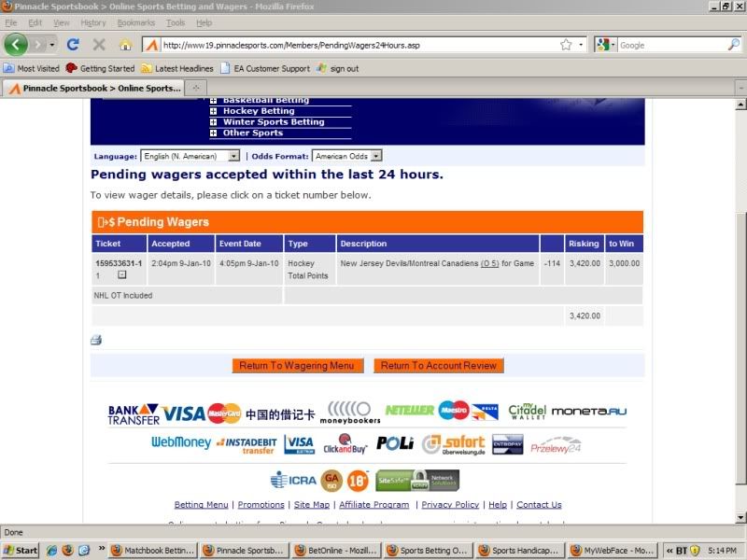Click the scroll up arrow of scrollbar
The image size is (747, 560).
tap(740, 105)
